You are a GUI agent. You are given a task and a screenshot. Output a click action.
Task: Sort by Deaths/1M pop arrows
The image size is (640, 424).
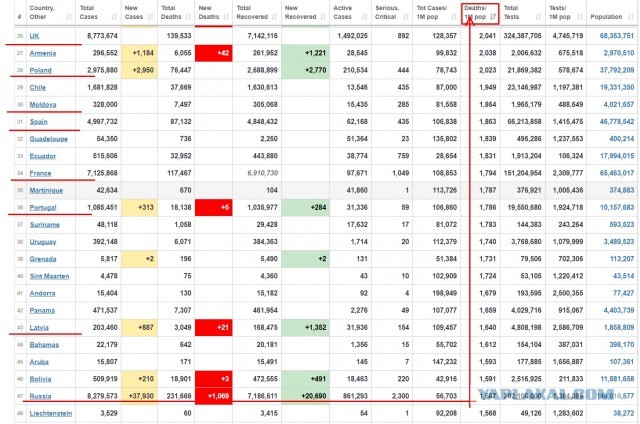pyautogui.click(x=493, y=17)
